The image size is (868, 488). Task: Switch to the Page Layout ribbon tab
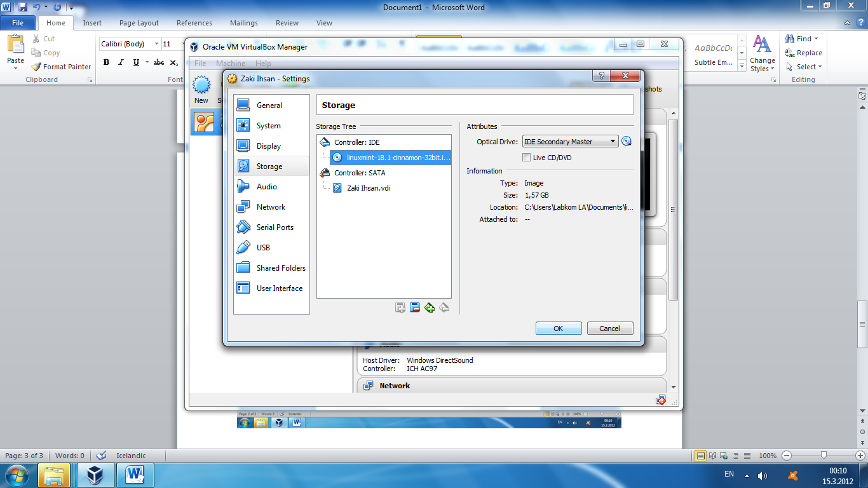(x=139, y=23)
